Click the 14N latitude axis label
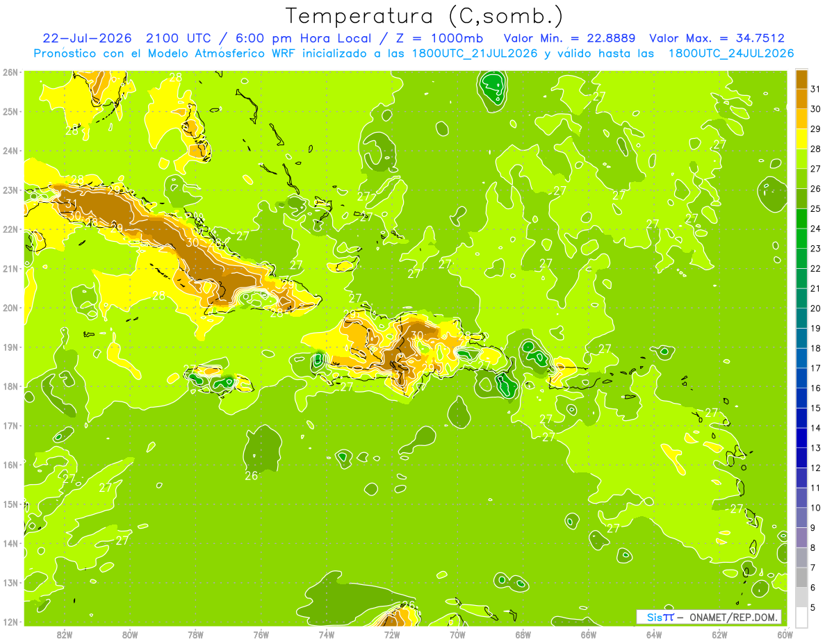 pyautogui.click(x=10, y=543)
